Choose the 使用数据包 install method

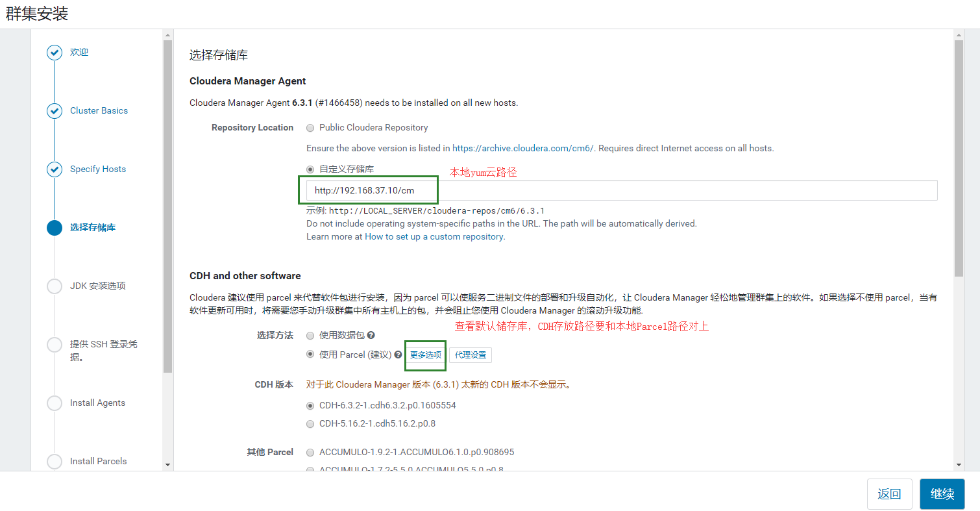pyautogui.click(x=311, y=336)
